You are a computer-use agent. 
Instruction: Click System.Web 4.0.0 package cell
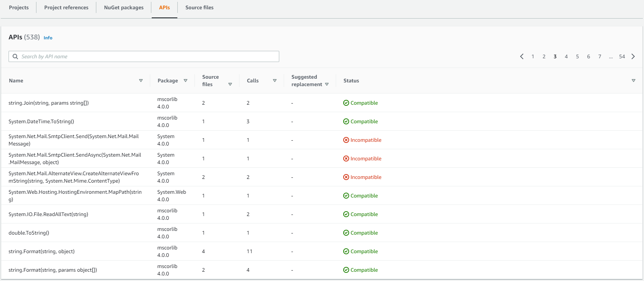(171, 196)
